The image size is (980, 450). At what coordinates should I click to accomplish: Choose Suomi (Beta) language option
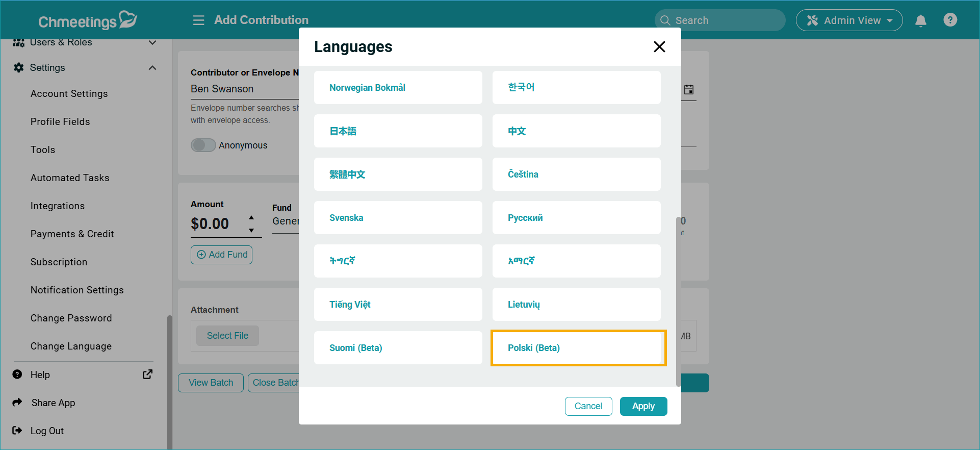pyautogui.click(x=398, y=348)
